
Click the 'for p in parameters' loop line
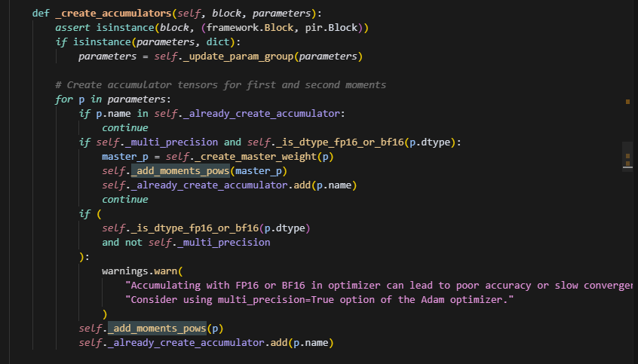(x=113, y=99)
